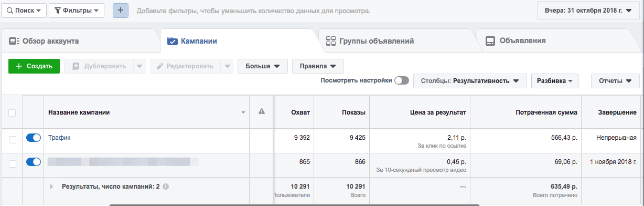Sort by the Охват column header
The height and width of the screenshot is (206, 644).
300,112
